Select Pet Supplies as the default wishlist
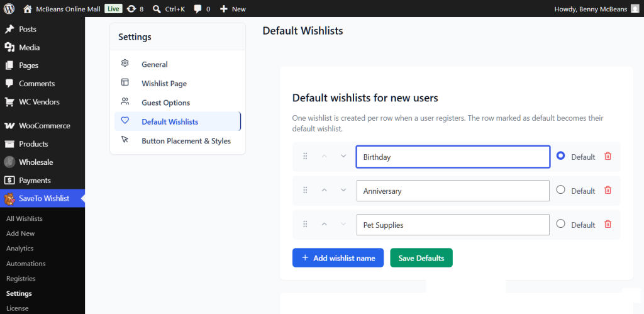 560,224
